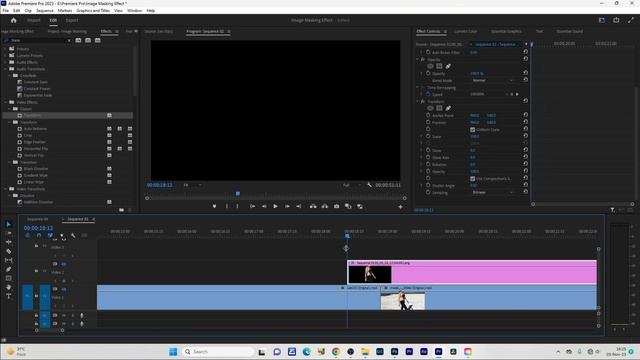Select the Razor tool
This screenshot has height=360, width=640.
[x=9, y=251]
